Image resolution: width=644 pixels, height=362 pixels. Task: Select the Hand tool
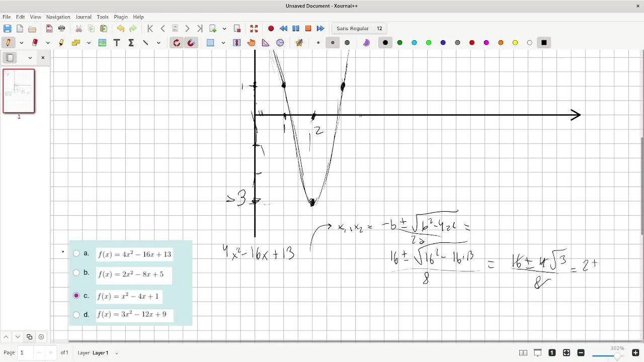252,43
